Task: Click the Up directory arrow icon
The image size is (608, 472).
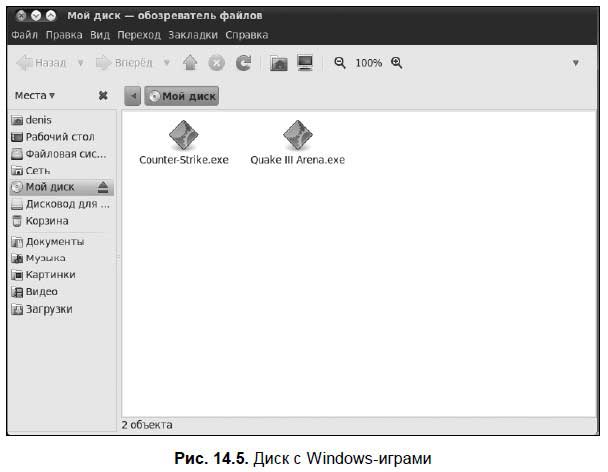Action: pos(190,63)
